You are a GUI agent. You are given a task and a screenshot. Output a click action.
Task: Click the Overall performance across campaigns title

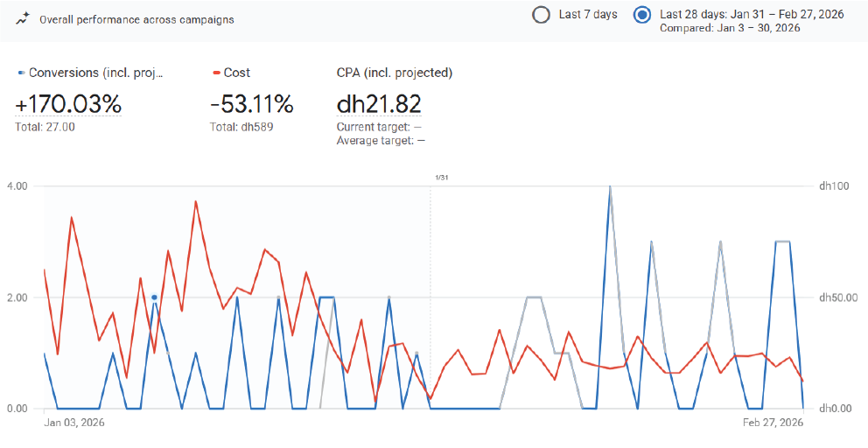tap(136, 19)
